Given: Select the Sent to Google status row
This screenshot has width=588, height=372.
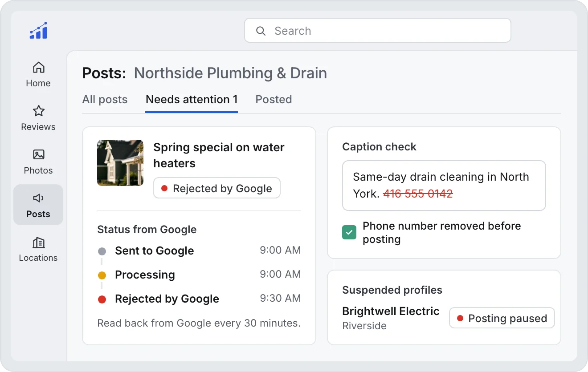Looking at the screenshot, I should pos(199,251).
